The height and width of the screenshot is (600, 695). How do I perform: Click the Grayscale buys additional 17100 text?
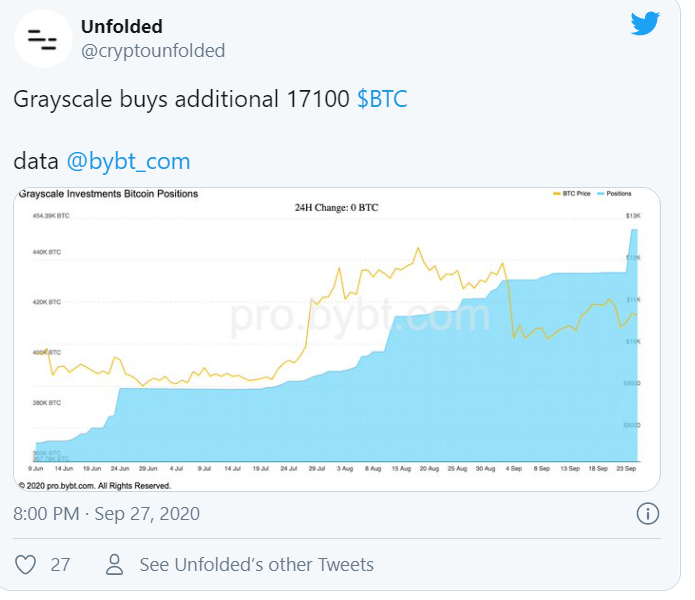pos(182,100)
